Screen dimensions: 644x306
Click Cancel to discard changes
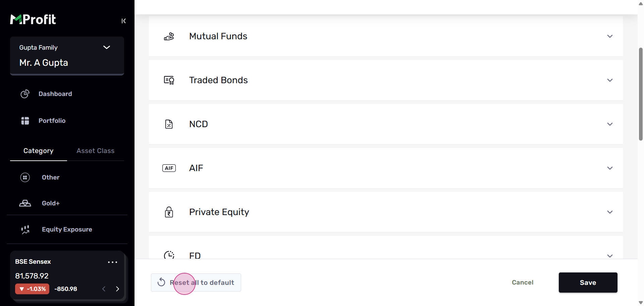(x=522, y=283)
